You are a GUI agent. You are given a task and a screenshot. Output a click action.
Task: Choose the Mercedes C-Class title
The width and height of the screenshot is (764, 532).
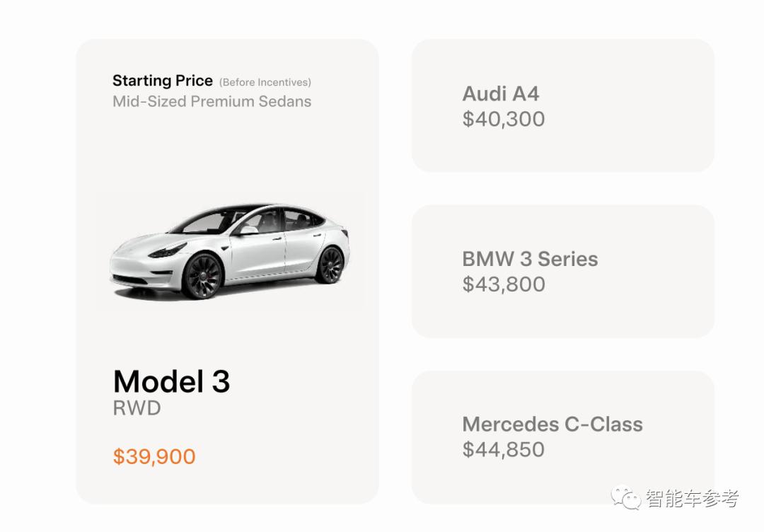(x=552, y=424)
